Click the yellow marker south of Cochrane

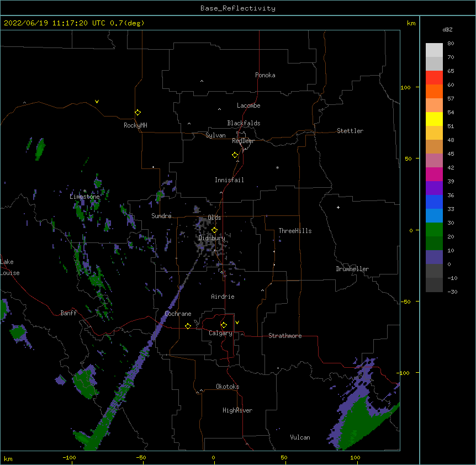pyautogui.click(x=188, y=326)
